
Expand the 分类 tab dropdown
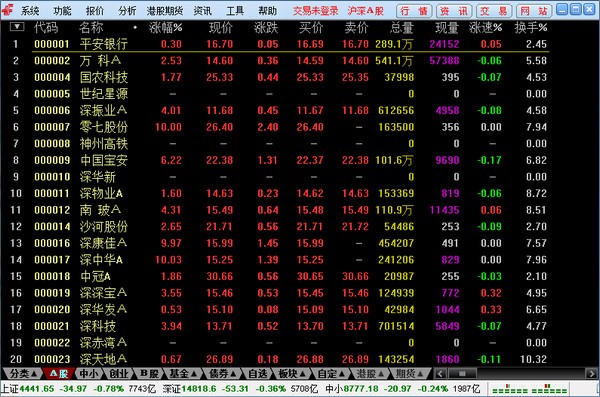pyautogui.click(x=23, y=373)
